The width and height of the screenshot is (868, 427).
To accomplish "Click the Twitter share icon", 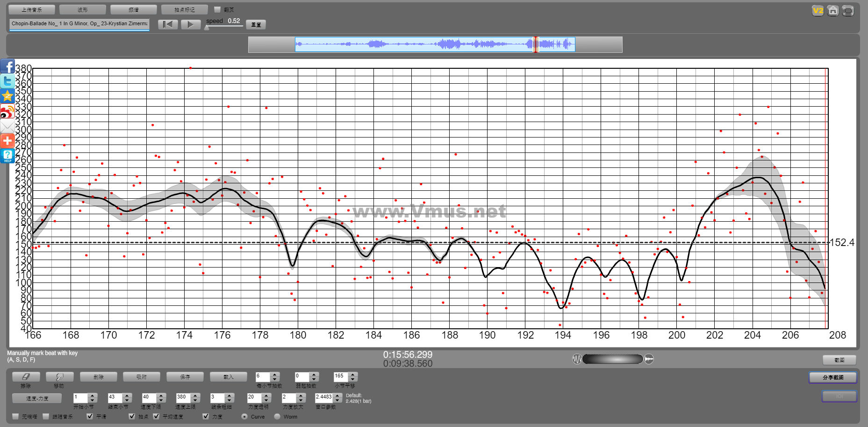I will [x=7, y=81].
